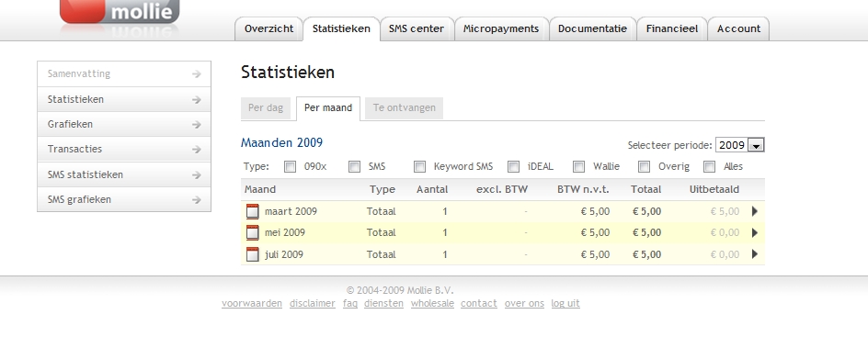Click arrow icon beside SMS grafieken

197,200
